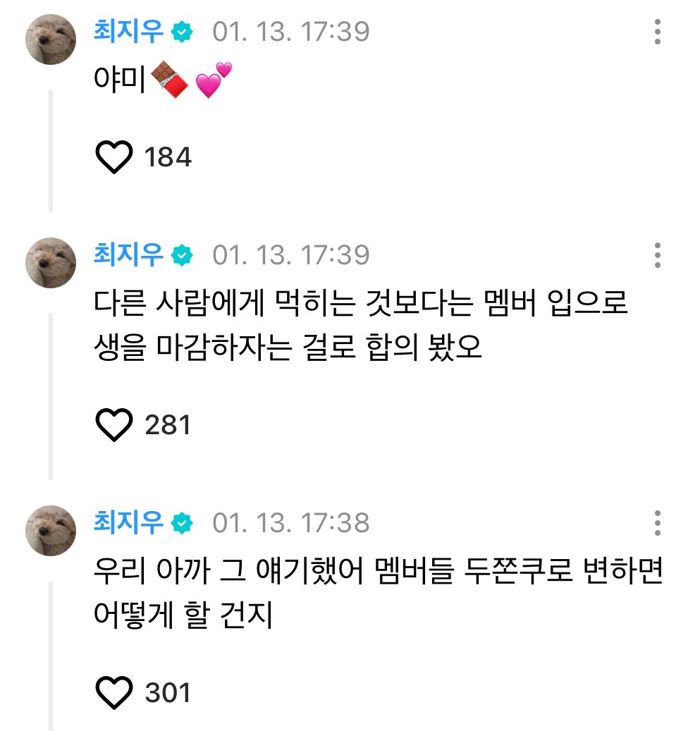Open the avatar on the 281-likes post

click(x=51, y=262)
